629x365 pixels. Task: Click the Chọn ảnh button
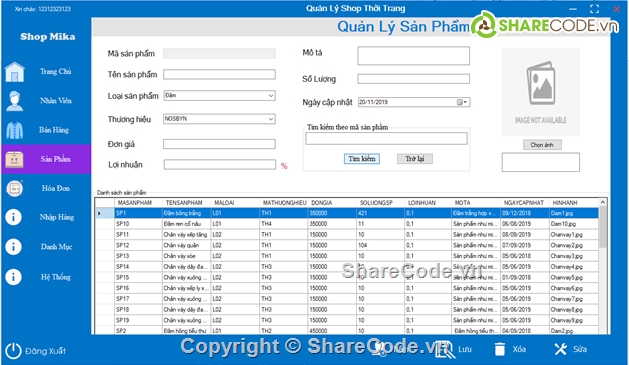point(542,145)
